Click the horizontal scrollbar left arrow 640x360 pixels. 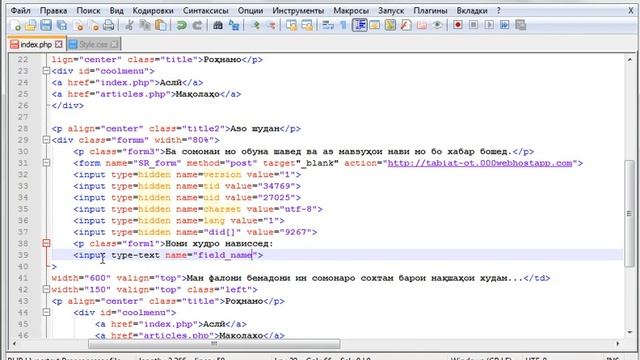14,344
